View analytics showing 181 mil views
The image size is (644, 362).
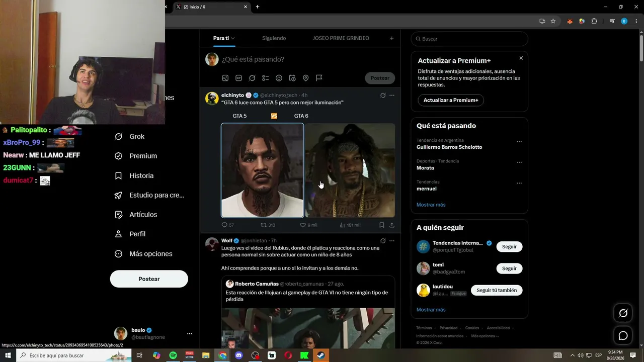point(350,225)
